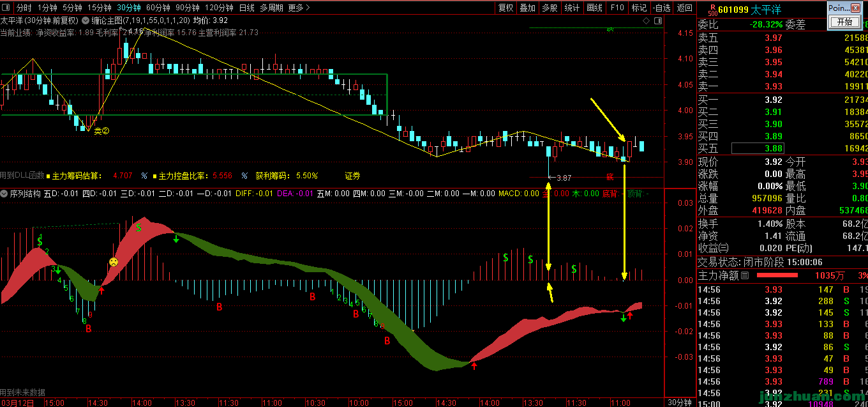Switch to the 分时 chart tab
The image size is (868, 407).
click(24, 8)
